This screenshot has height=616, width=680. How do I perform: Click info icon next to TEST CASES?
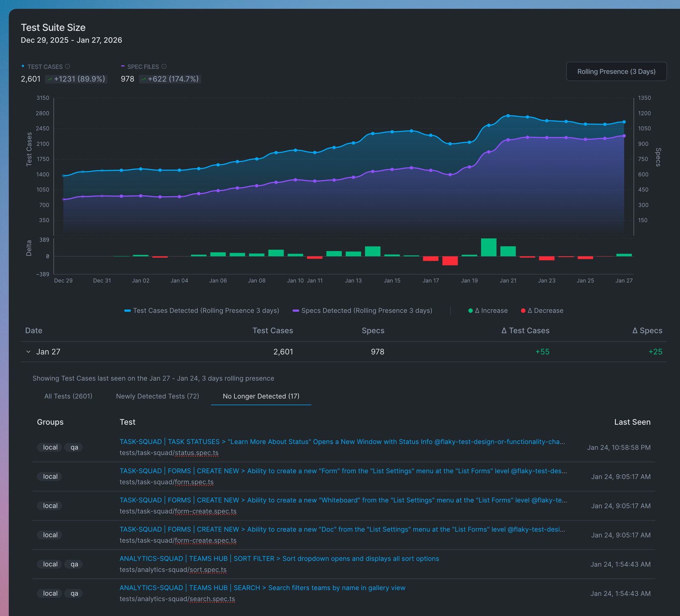click(68, 67)
